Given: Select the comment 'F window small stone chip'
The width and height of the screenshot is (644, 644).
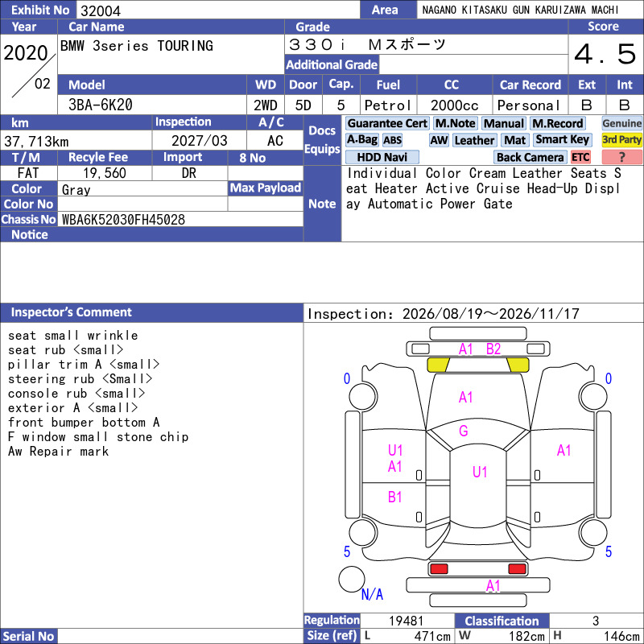Looking at the screenshot, I should coord(98,436).
